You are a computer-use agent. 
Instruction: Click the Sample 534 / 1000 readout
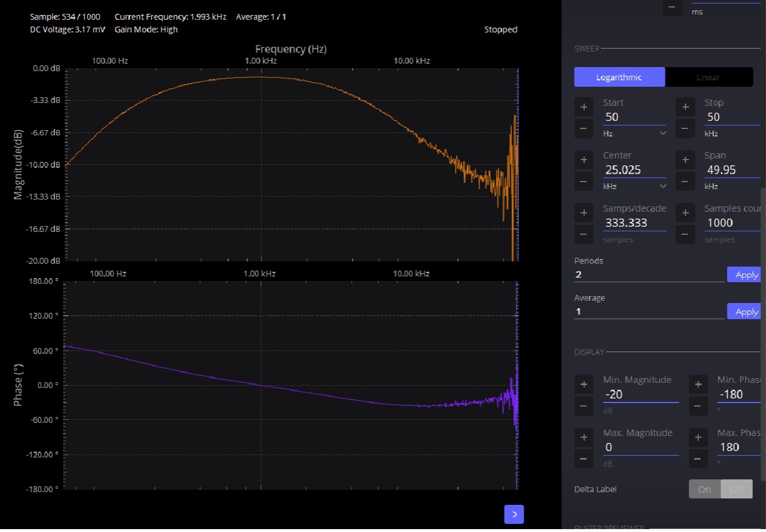point(65,17)
